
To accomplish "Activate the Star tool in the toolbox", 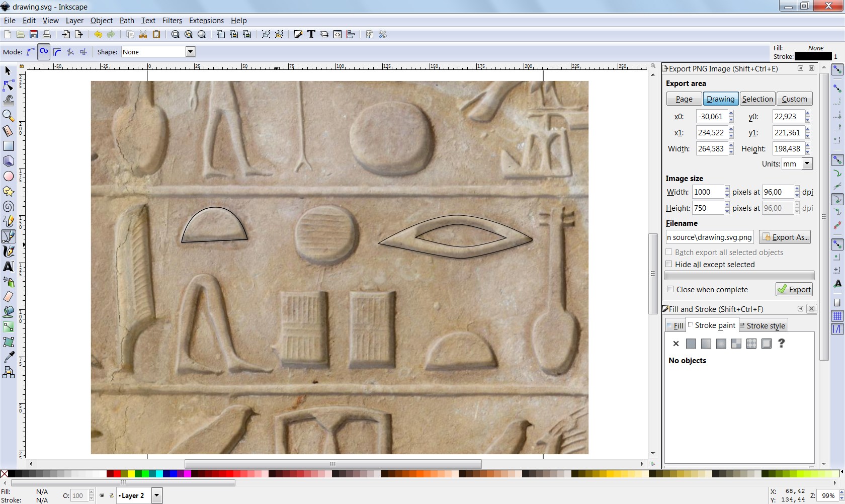I will point(9,191).
